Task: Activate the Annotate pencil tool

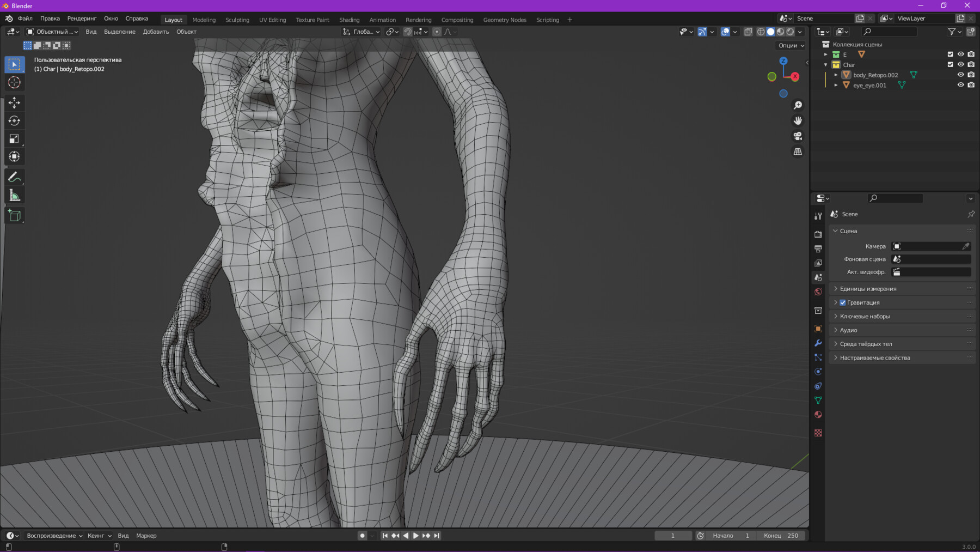Action: pos(15,177)
